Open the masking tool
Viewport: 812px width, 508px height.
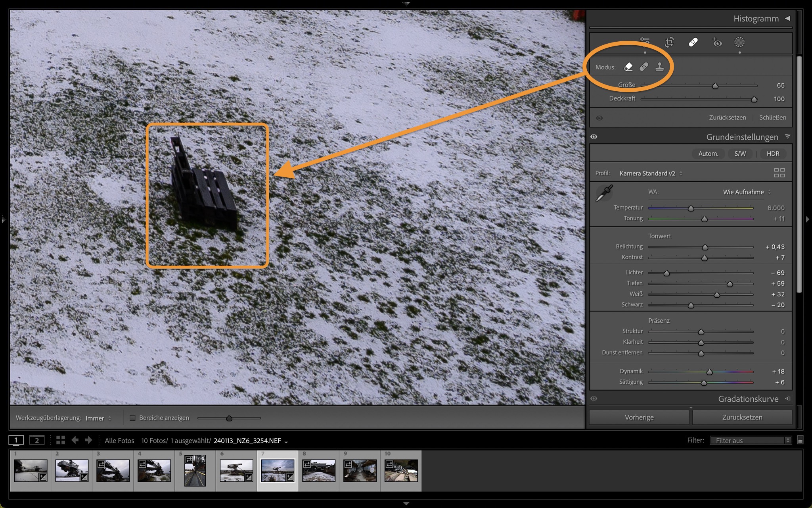pos(739,42)
